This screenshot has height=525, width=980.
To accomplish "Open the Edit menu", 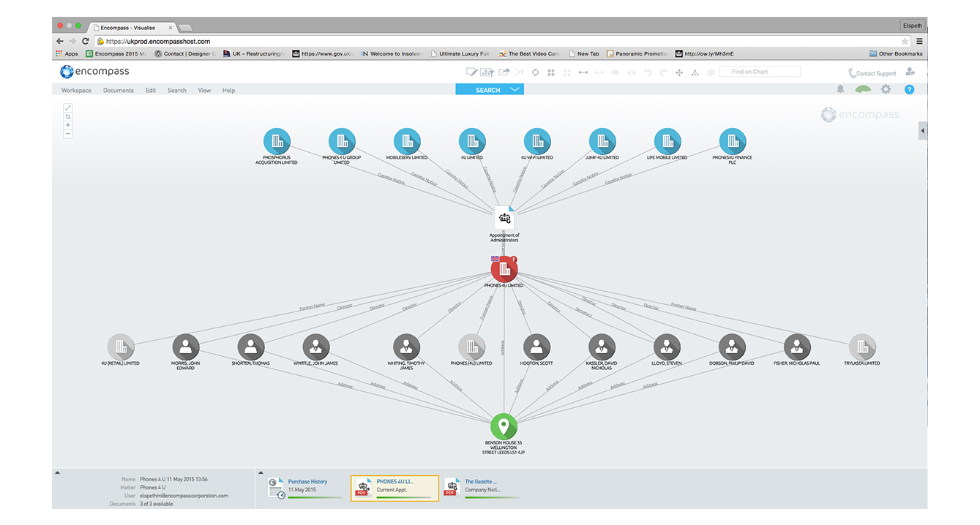I will (151, 90).
